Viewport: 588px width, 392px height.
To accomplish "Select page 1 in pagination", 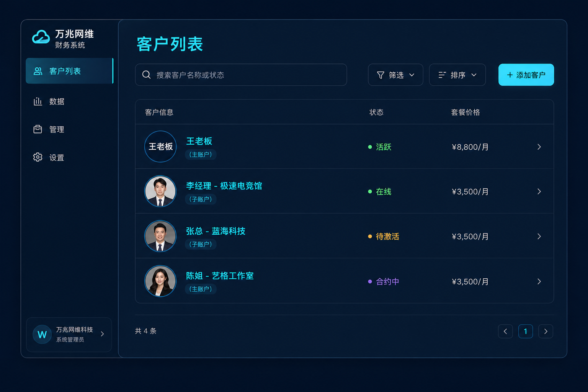I will (526, 332).
